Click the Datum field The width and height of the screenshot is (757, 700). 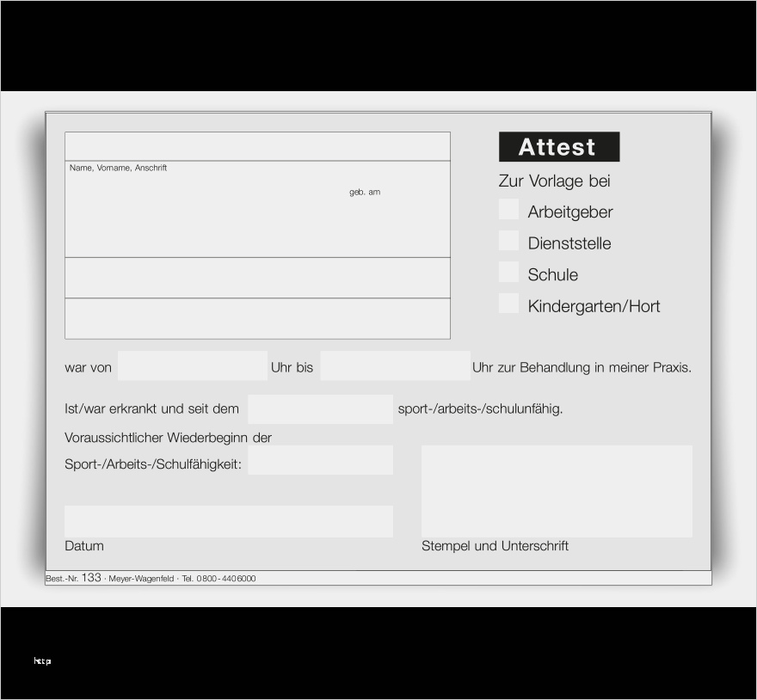[229, 522]
